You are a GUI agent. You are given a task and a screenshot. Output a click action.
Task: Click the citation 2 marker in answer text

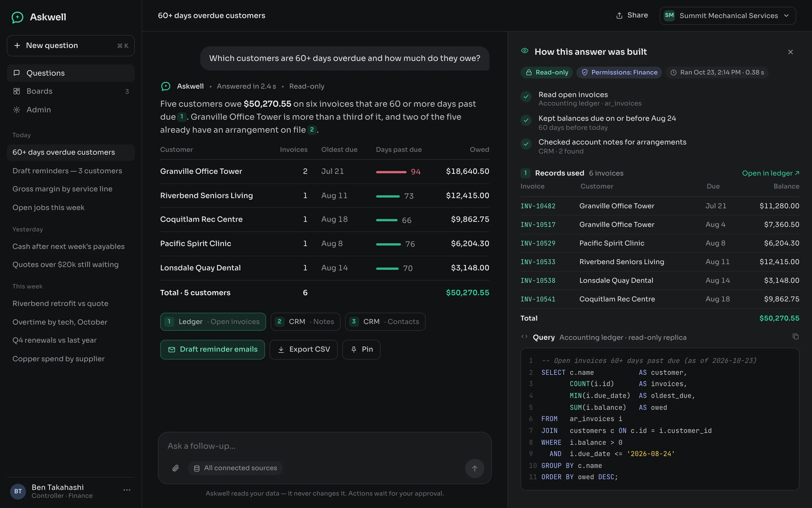click(312, 130)
